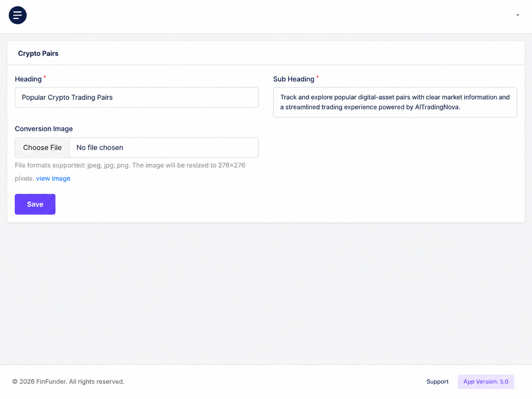Screen dimensions: 532x399
Task: Click the File formats supported hint text
Action: click(x=130, y=172)
